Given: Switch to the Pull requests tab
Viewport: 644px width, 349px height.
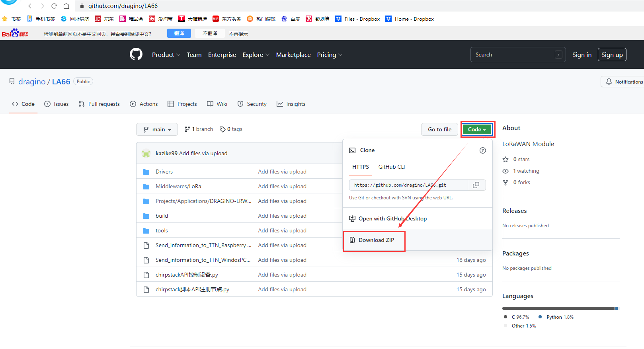Looking at the screenshot, I should [99, 104].
